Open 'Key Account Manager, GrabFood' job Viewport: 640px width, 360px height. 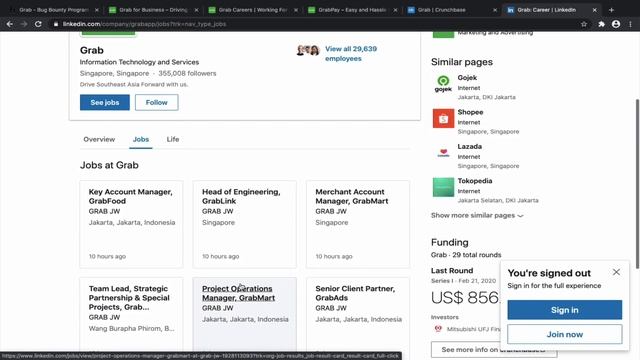[131, 224]
